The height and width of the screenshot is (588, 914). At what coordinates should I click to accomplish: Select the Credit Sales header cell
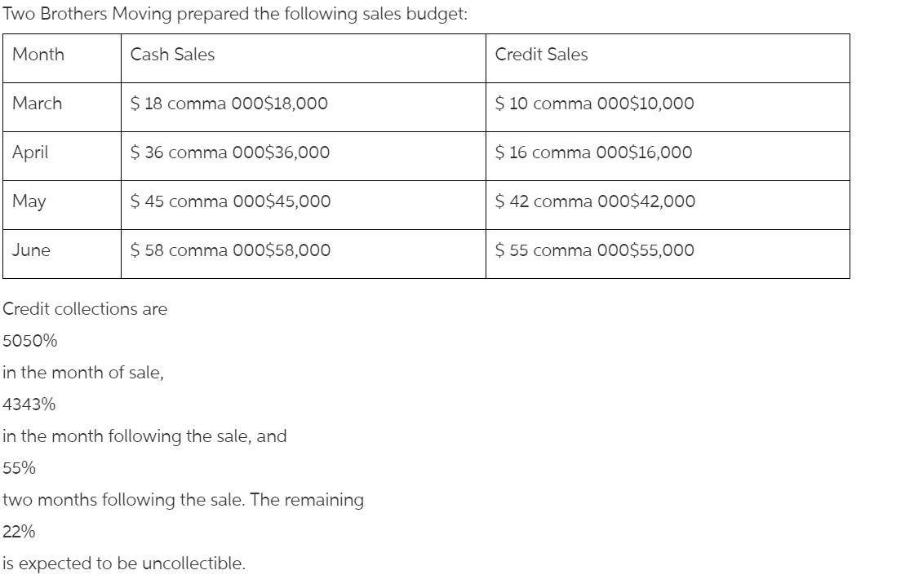(668, 58)
